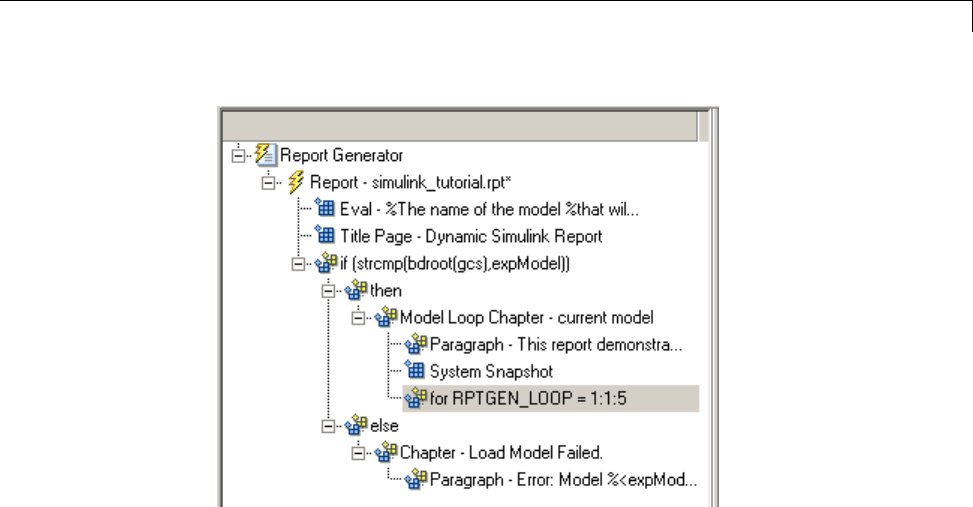Image resolution: width=973 pixels, height=507 pixels.
Task: Collapse the Chapter - Load Model Failed node
Action: 358,453
